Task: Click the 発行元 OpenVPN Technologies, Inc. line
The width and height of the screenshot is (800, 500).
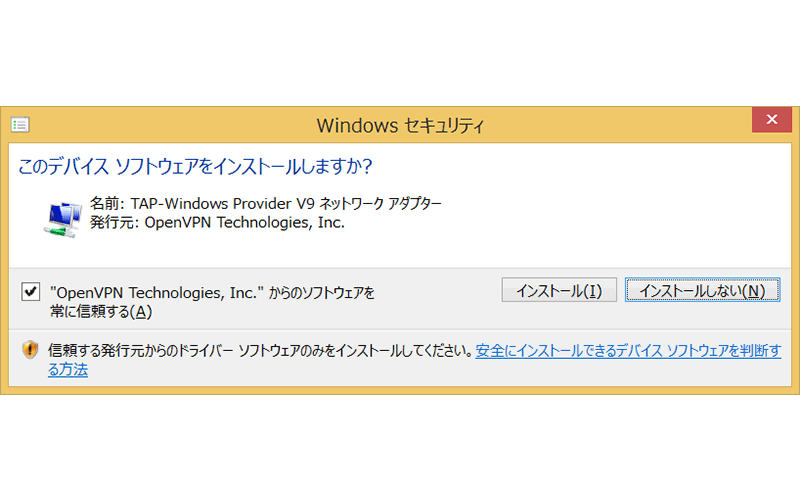Action: 217,223
